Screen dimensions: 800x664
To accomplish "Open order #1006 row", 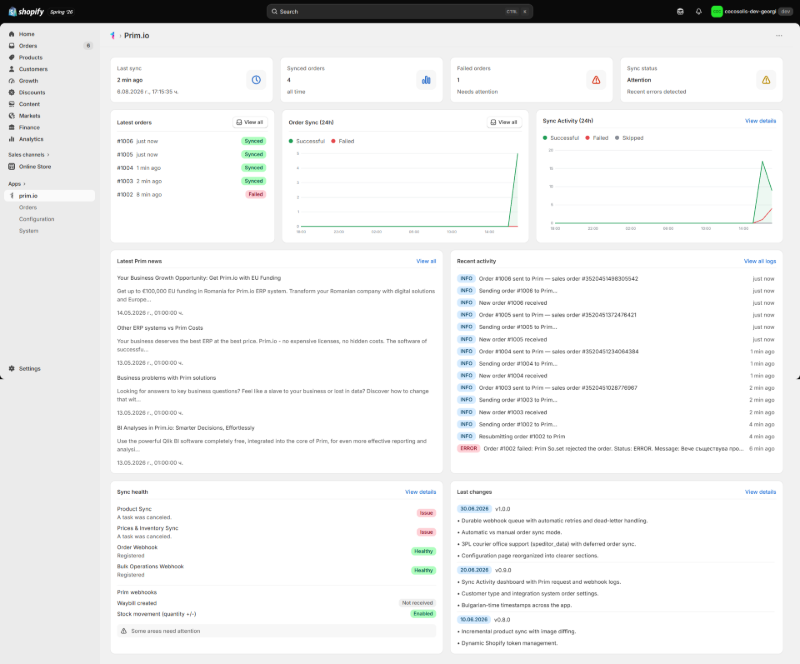I will pos(191,141).
